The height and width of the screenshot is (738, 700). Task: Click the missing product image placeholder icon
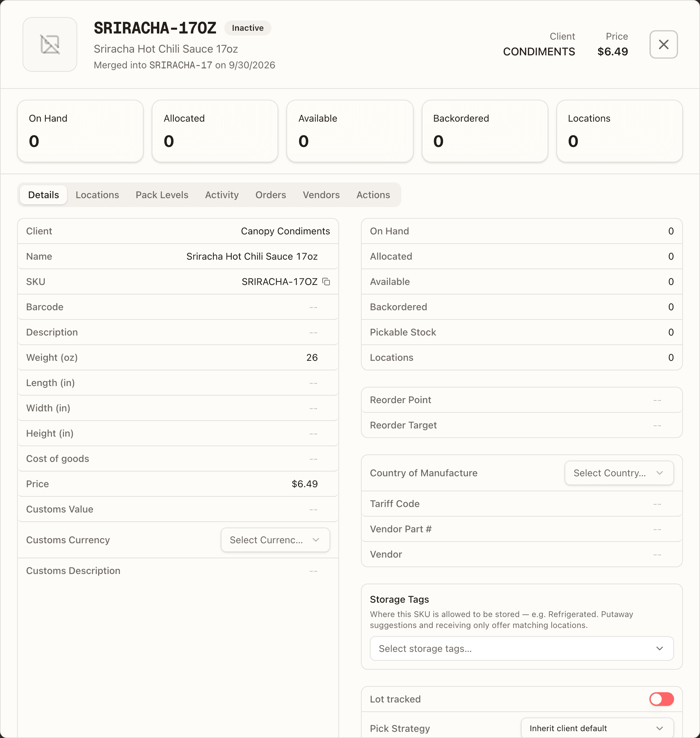coord(50,44)
